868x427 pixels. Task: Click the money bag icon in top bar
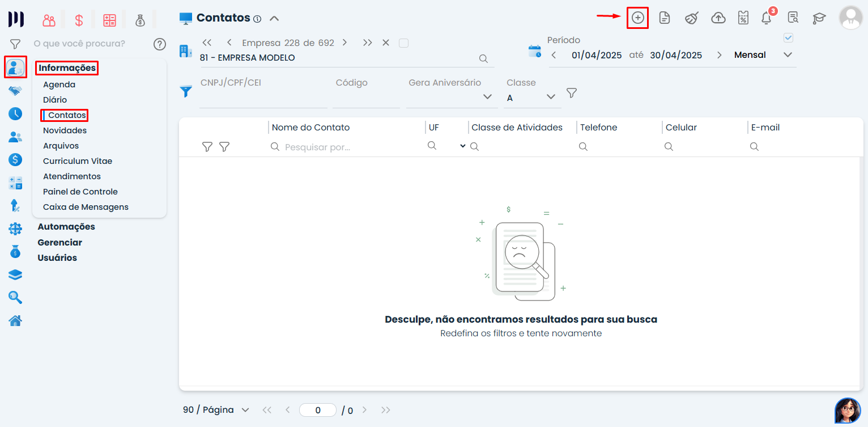(140, 20)
